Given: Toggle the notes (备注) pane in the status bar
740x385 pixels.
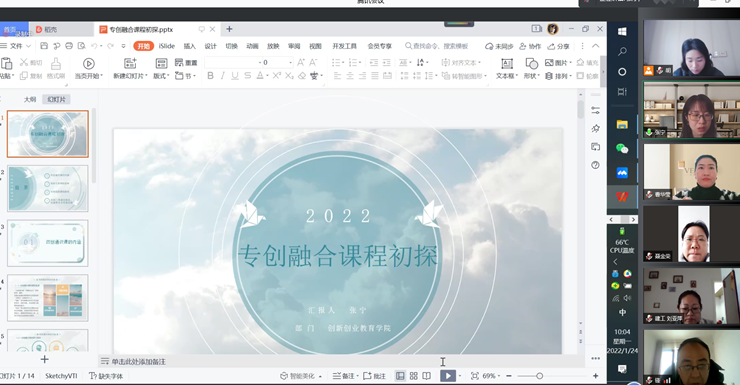Looking at the screenshot, I should 345,376.
